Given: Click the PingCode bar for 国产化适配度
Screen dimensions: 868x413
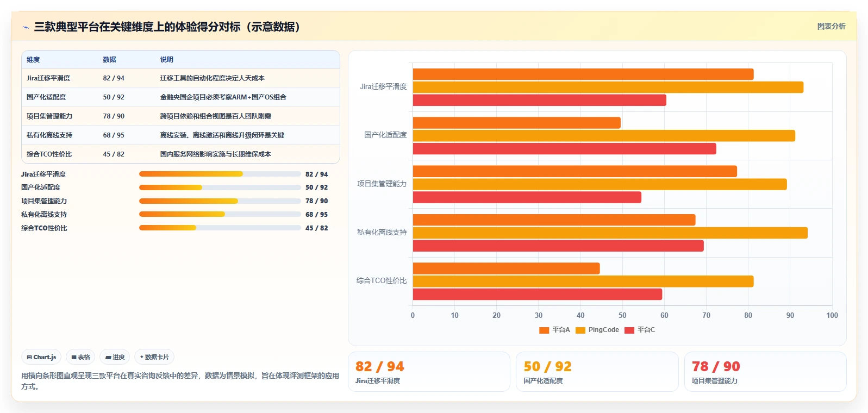Looking at the screenshot, I should point(604,136).
